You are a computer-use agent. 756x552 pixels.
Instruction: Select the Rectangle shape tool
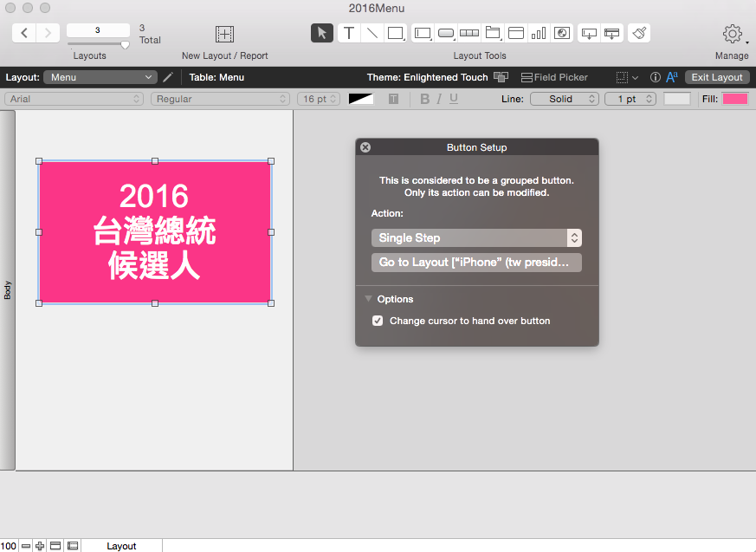pyautogui.click(x=396, y=33)
